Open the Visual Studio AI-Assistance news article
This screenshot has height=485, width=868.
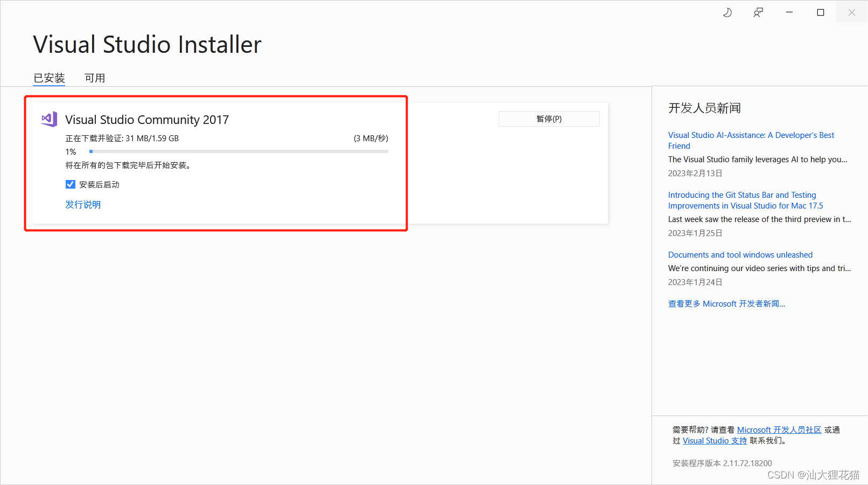[x=751, y=140]
